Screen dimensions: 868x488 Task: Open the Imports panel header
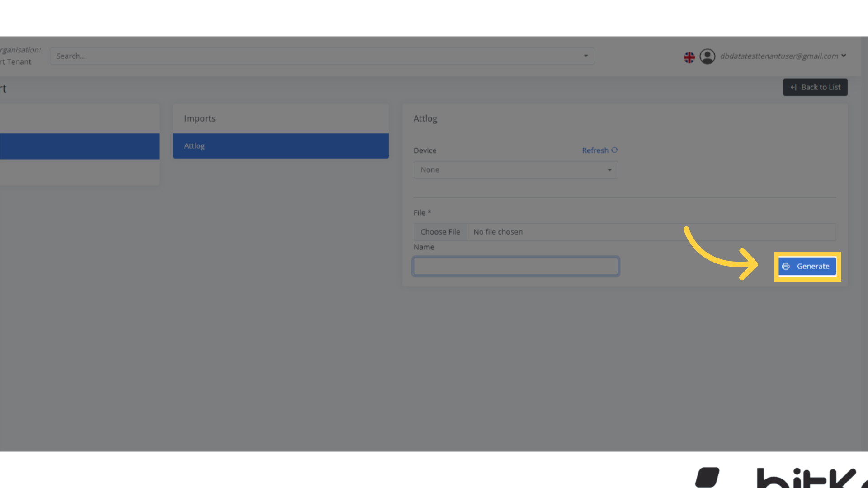[x=199, y=118]
